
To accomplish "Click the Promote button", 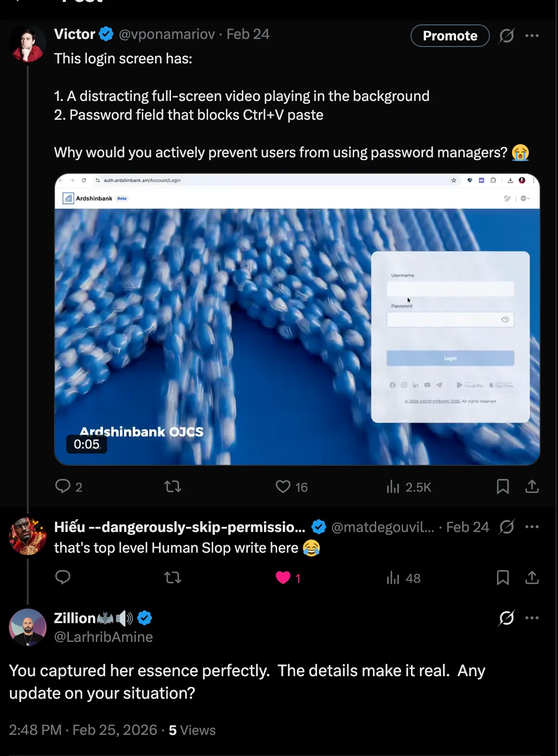I will [x=449, y=36].
